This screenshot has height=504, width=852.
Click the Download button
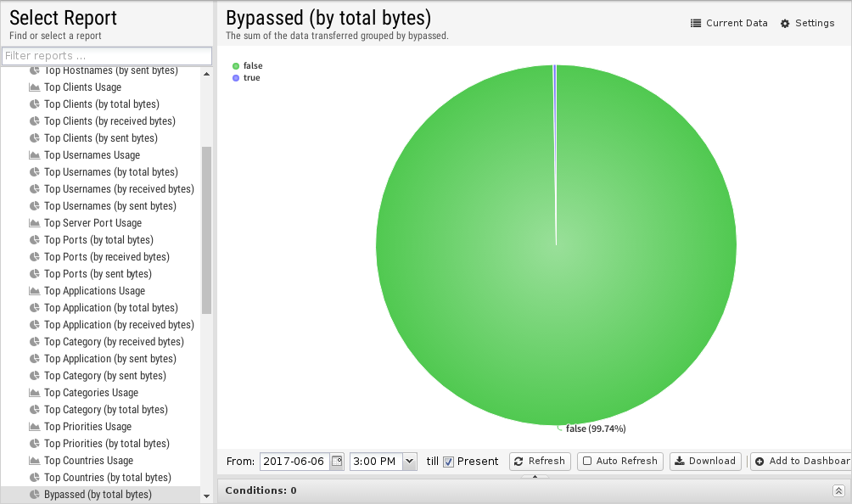704,461
